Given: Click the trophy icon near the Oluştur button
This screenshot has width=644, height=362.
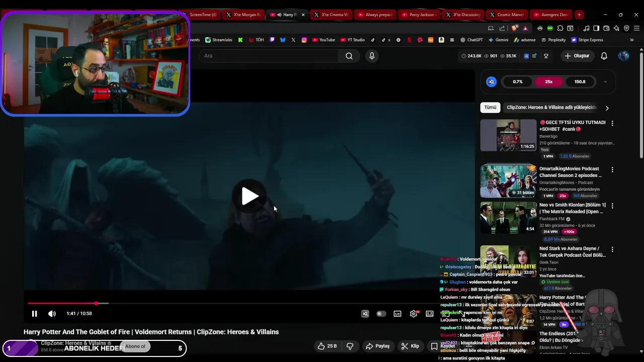Looking at the screenshot, I should 546,56.
